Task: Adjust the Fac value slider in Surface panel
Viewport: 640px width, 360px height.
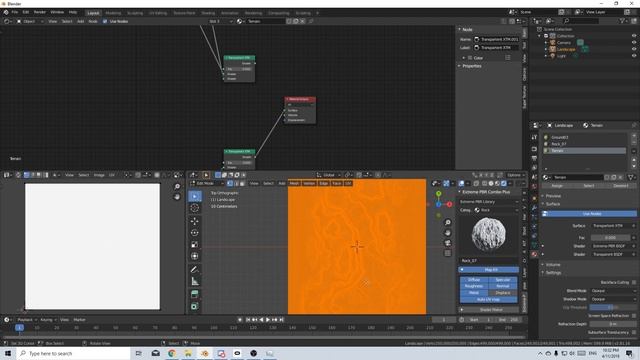Action: (610, 238)
